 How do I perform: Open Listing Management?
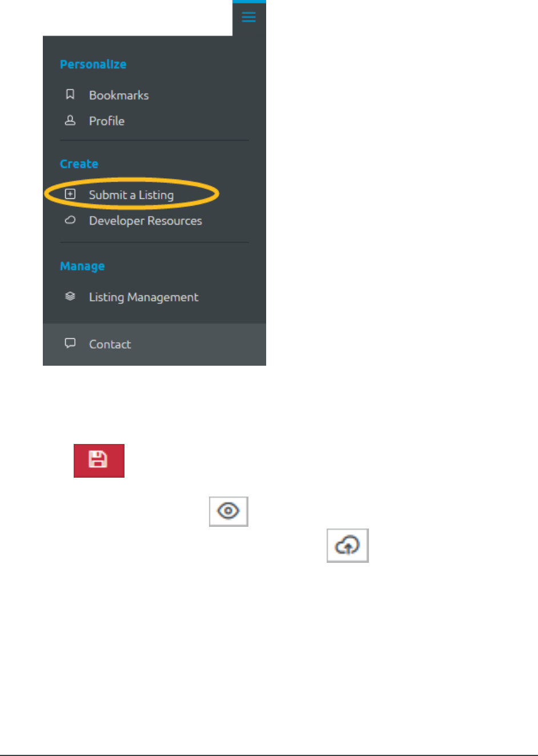click(144, 297)
